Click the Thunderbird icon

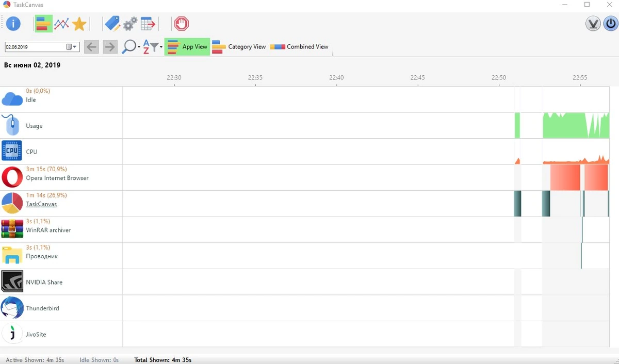coord(12,308)
